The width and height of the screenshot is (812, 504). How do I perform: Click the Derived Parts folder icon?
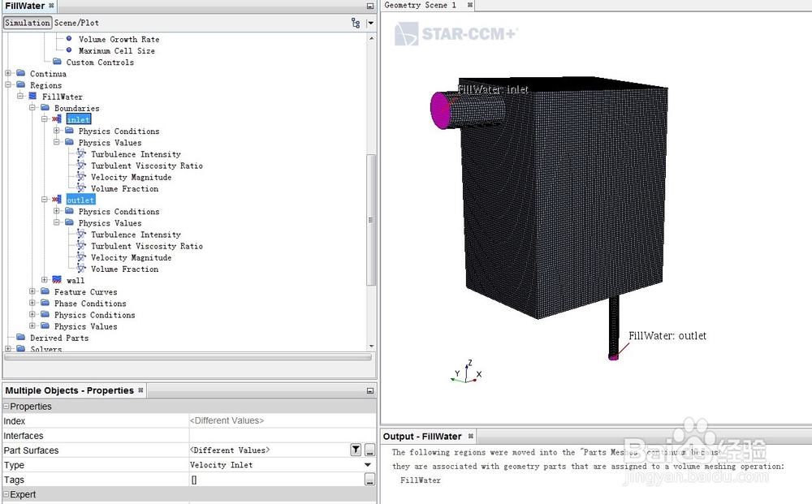[21, 338]
